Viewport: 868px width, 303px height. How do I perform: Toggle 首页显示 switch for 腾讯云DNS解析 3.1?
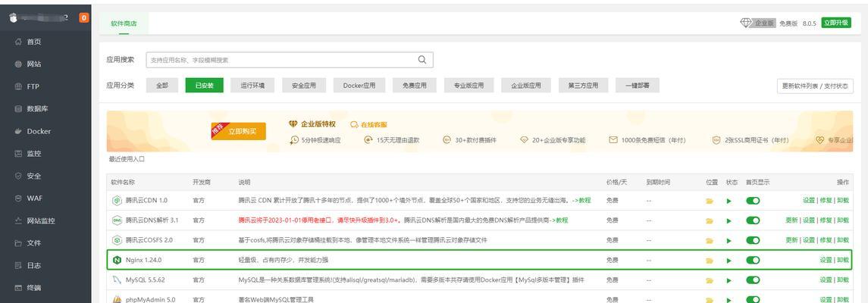click(753, 220)
